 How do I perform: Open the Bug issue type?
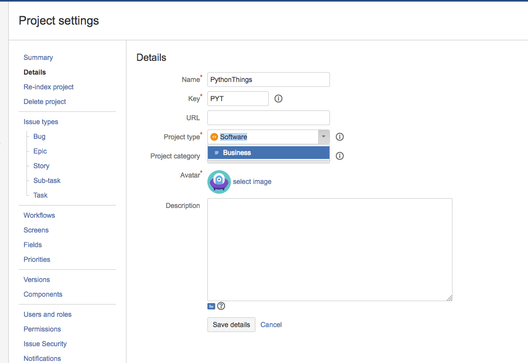(39, 136)
